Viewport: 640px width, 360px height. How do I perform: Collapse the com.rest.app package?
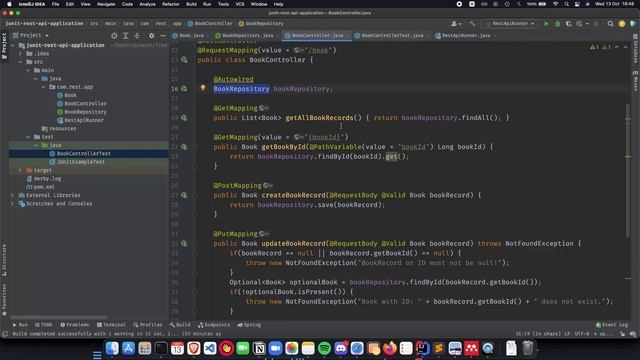44,87
